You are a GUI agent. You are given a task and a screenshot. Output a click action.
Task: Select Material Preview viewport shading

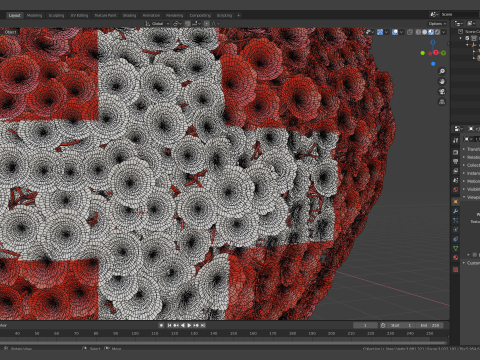[x=431, y=32]
